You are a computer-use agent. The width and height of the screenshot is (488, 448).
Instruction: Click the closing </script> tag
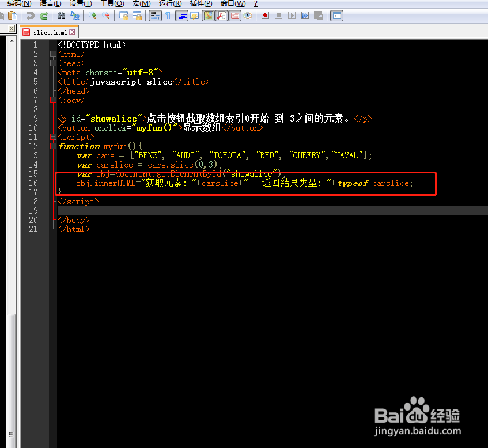[78, 202]
